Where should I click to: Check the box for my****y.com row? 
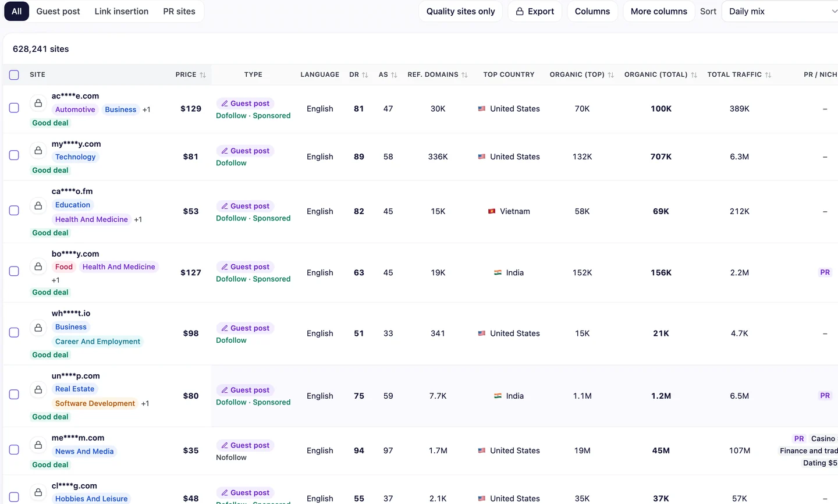point(14,155)
